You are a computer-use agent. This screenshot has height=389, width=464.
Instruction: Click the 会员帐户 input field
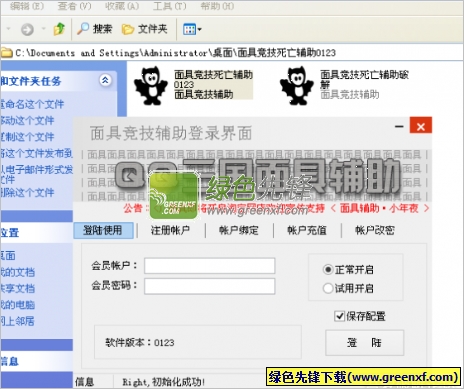tap(210, 266)
